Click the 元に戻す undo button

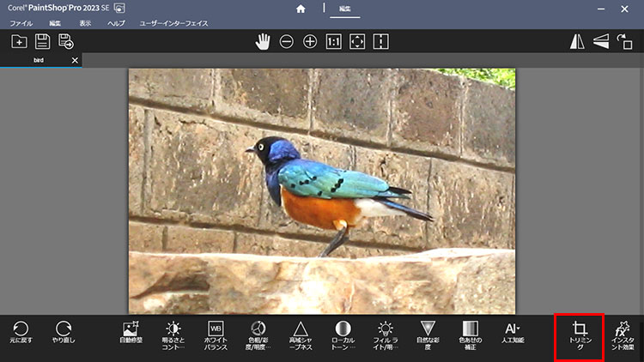click(x=20, y=334)
